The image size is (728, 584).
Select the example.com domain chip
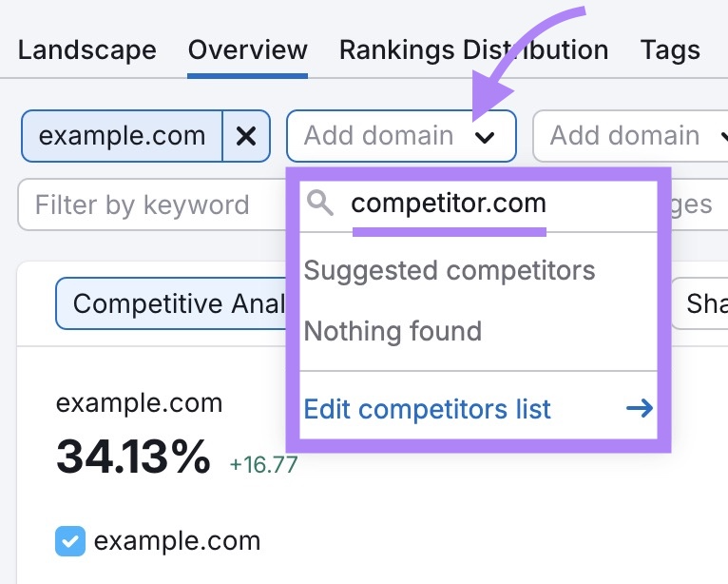[123, 136]
